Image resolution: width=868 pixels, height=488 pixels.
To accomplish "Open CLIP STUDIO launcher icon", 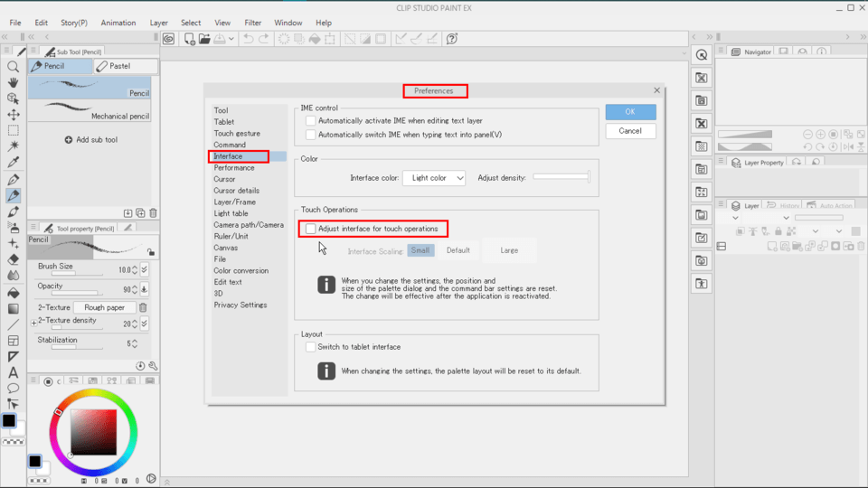I will tap(169, 39).
